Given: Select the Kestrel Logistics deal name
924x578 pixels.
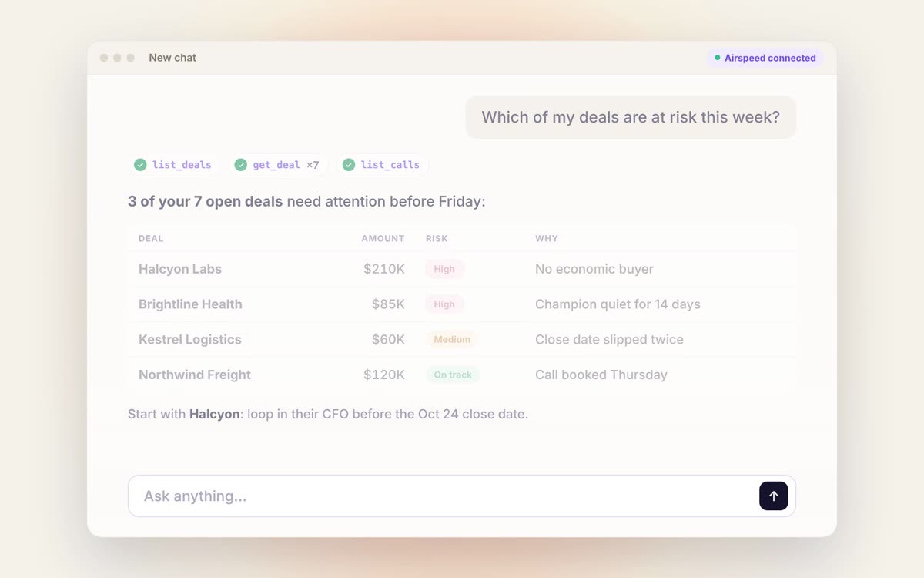Looking at the screenshot, I should (190, 340).
